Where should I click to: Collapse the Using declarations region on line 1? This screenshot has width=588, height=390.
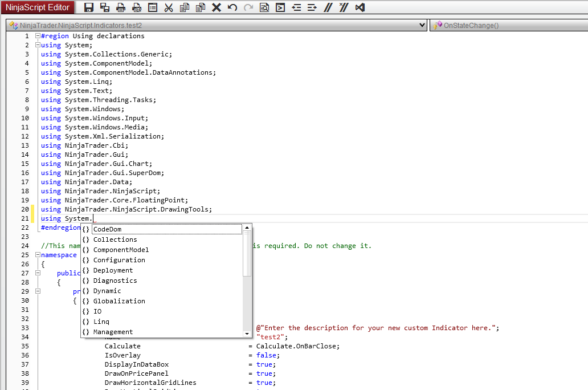[38, 36]
